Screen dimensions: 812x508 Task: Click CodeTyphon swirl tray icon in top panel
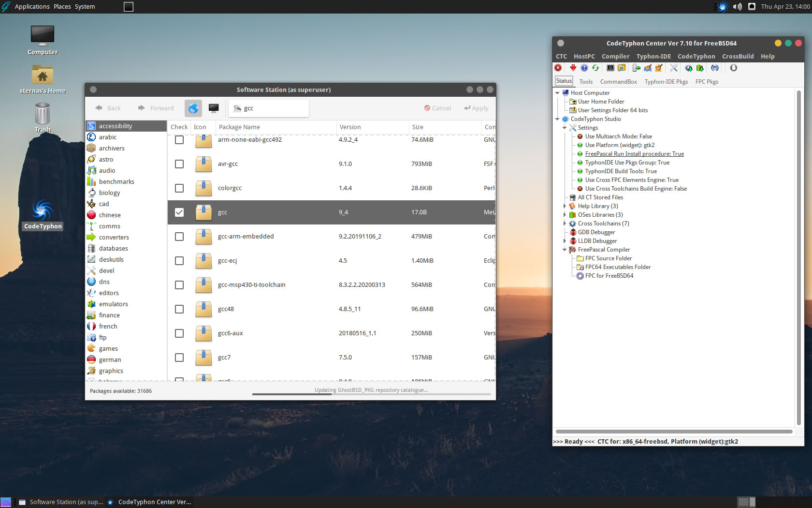click(x=723, y=6)
